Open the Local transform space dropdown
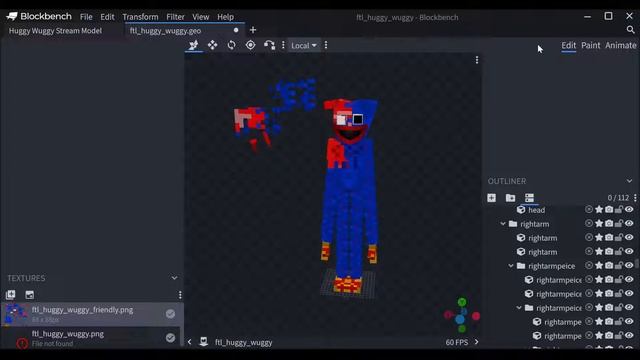Viewport: 640px width, 360px height. [x=304, y=45]
